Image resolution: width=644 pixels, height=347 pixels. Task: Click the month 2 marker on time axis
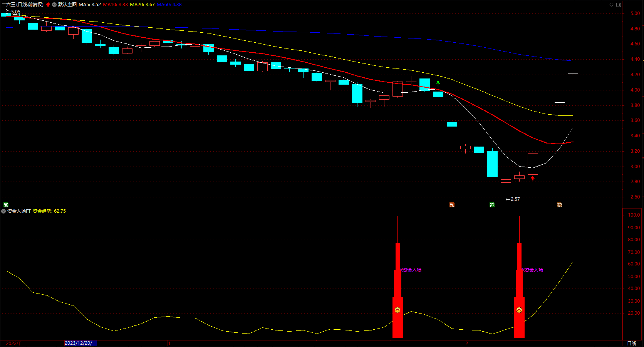point(467,343)
